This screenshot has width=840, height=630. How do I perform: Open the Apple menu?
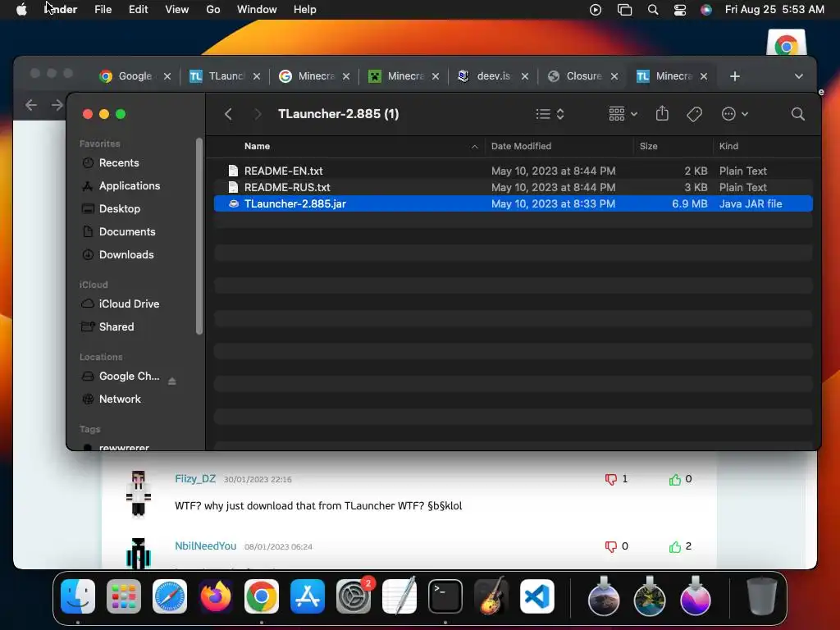[x=21, y=10]
